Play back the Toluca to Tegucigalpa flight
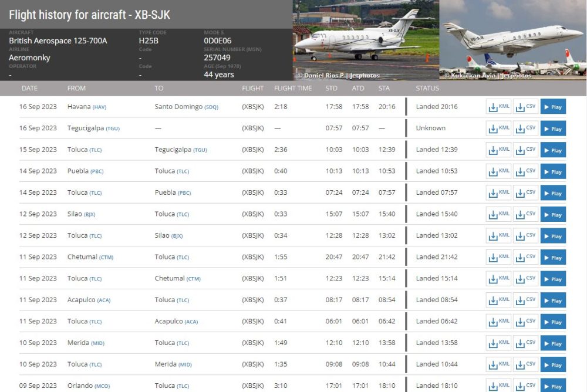Viewport: 587px width, 392px height. [552, 150]
